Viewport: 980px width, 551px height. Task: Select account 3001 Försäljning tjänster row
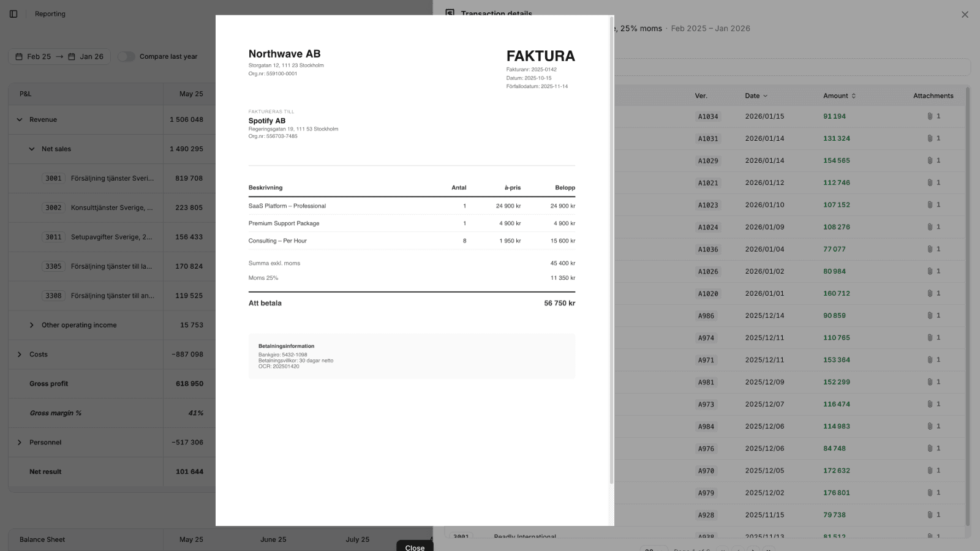112,178
